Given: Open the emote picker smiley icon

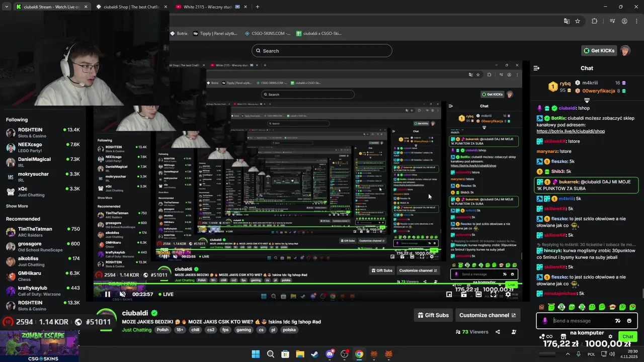Looking at the screenshot, I should [629, 321].
